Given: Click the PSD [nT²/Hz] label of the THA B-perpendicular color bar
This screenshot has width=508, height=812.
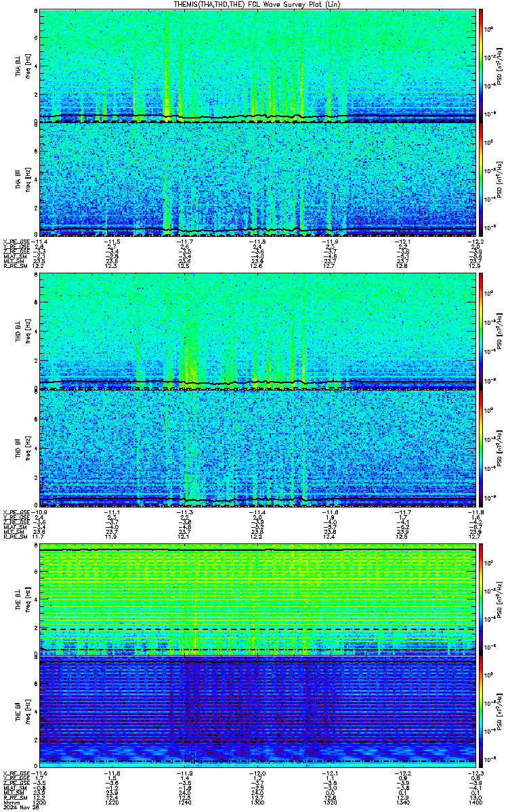Looking at the screenshot, I should (500, 66).
